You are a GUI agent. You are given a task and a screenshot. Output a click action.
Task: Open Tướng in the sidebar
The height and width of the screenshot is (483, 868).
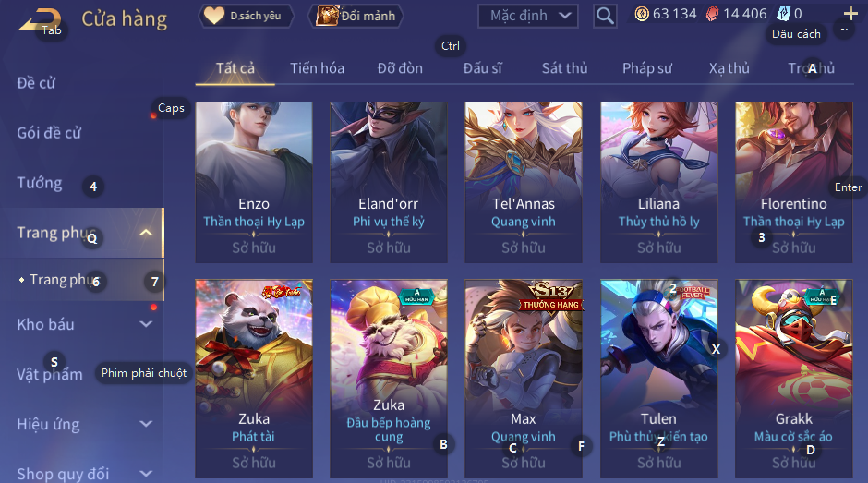40,183
